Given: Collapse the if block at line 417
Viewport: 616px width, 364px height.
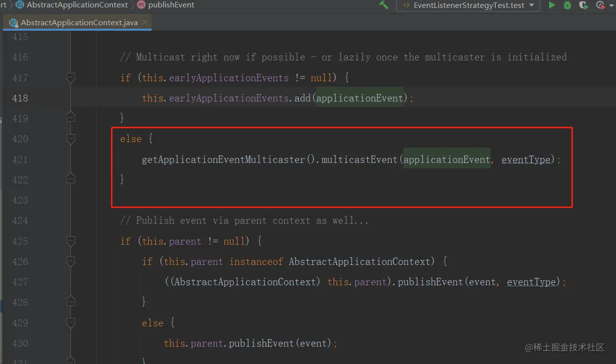Looking at the screenshot, I should pyautogui.click(x=70, y=78).
